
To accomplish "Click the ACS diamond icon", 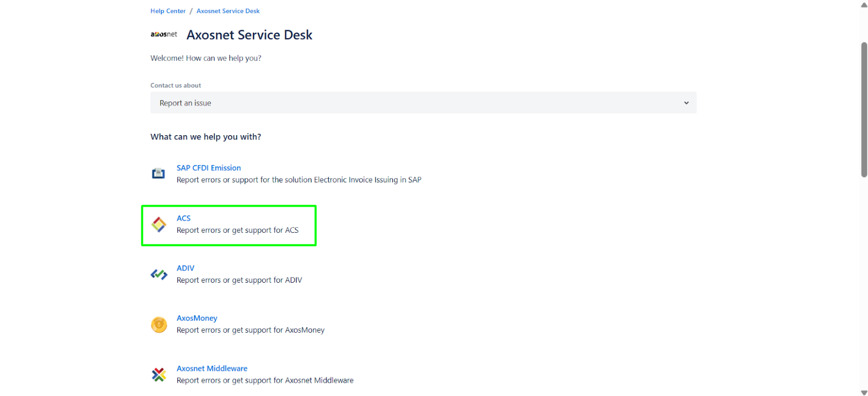I will coord(159,225).
